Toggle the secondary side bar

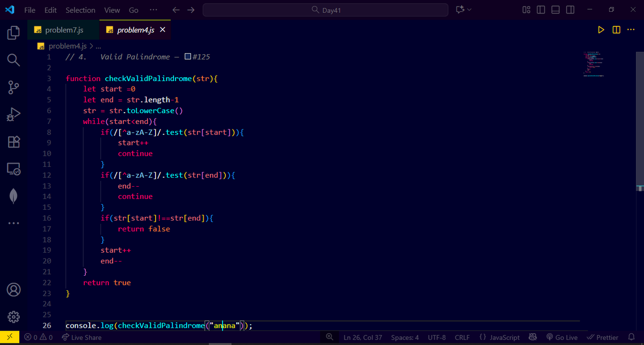coord(570,10)
